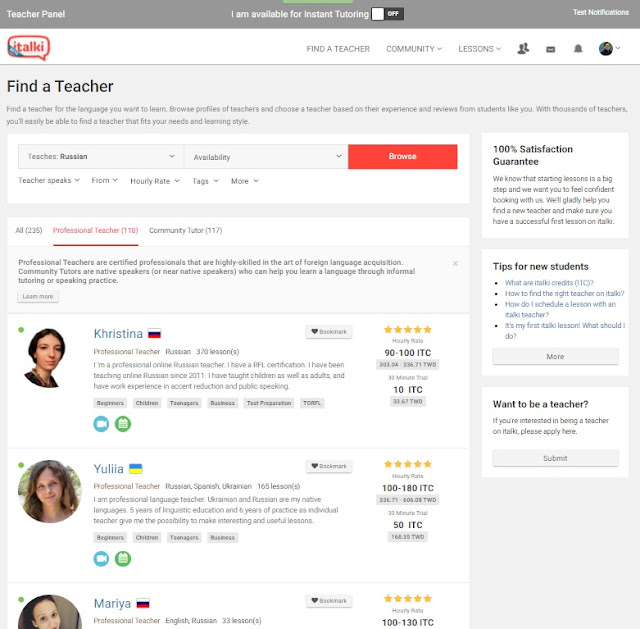Click Yuliia's Children tag
This screenshot has height=629, width=640.
pos(147,538)
